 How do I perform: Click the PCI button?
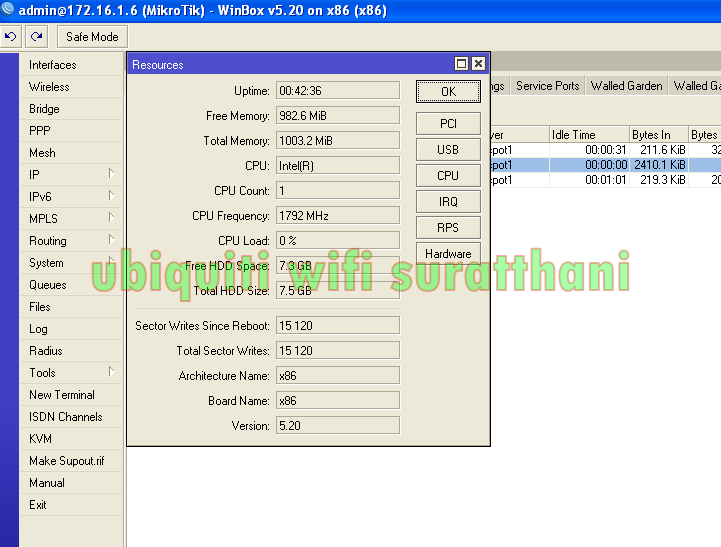(448, 124)
